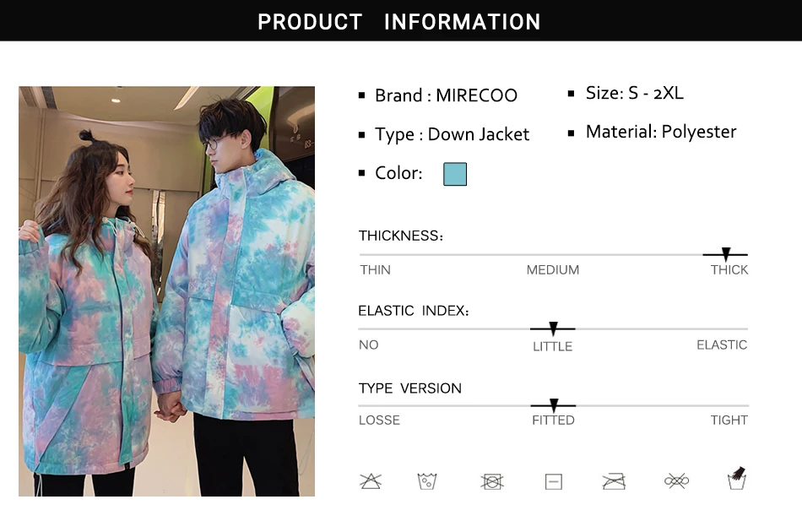Click the do-not-wring icon

[676, 480]
